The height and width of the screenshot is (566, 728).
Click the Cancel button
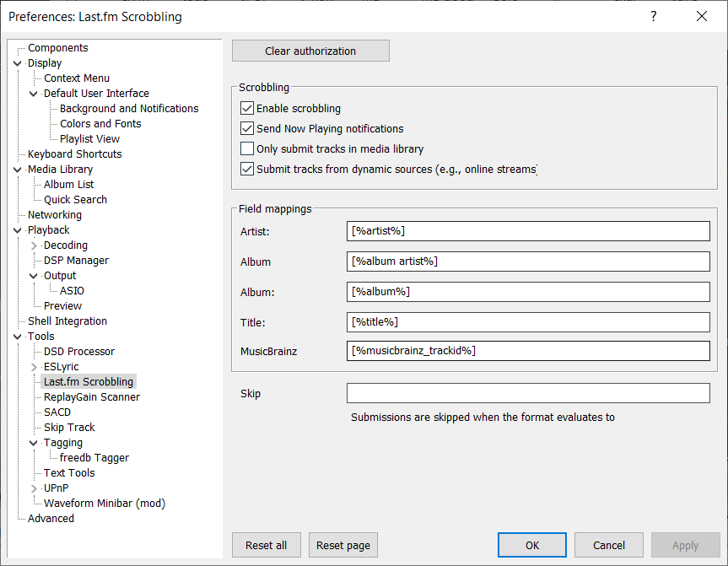(x=609, y=545)
